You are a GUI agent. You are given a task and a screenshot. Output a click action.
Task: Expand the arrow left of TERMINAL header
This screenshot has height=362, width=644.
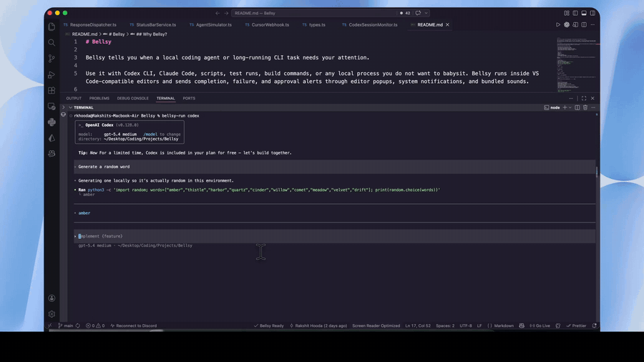(63, 107)
